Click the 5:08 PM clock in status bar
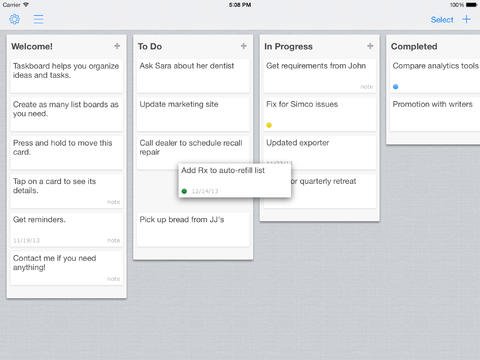This screenshot has width=480, height=360. pos(240,5)
